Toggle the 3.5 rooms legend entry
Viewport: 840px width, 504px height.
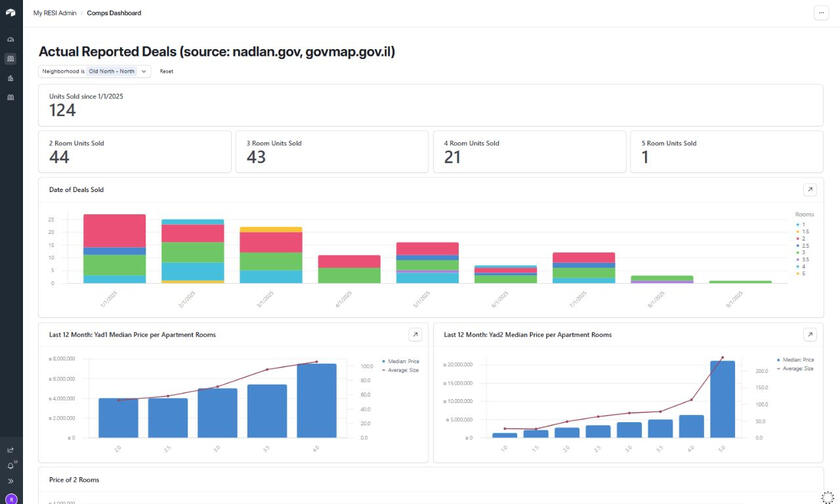(x=802, y=259)
